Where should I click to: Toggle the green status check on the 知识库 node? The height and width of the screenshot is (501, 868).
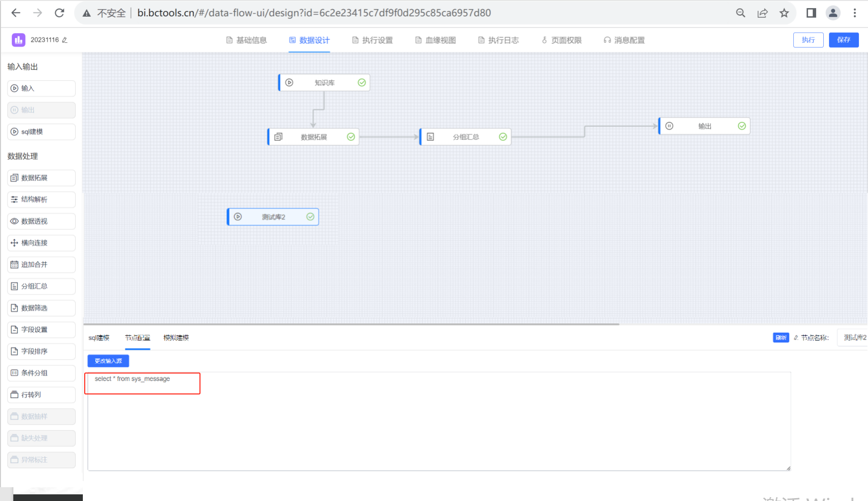pyautogui.click(x=361, y=82)
